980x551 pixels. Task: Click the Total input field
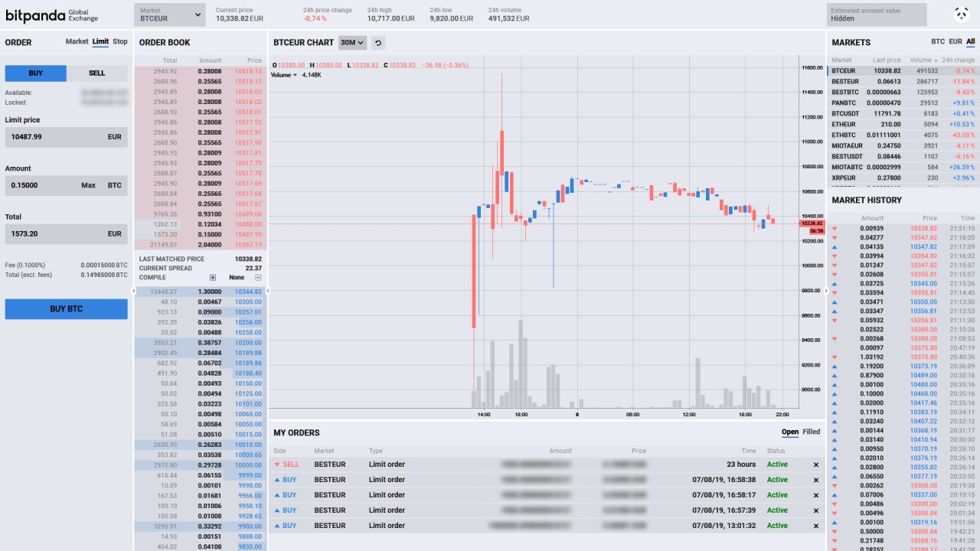[x=67, y=233]
